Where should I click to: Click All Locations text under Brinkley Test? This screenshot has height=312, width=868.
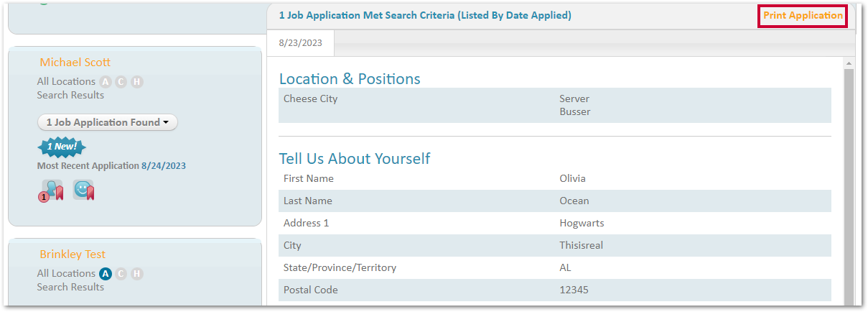(x=66, y=274)
